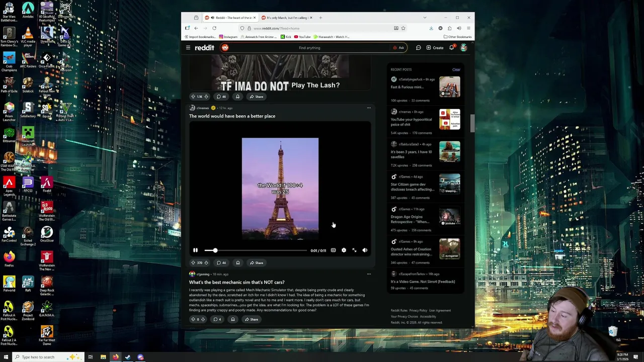Pause the Eiffel Tower video
The width and height of the screenshot is (644, 362).
[x=195, y=250]
